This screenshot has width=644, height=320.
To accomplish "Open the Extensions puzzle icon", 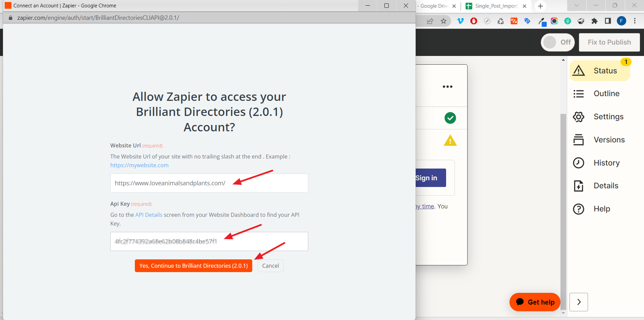I will (x=594, y=21).
